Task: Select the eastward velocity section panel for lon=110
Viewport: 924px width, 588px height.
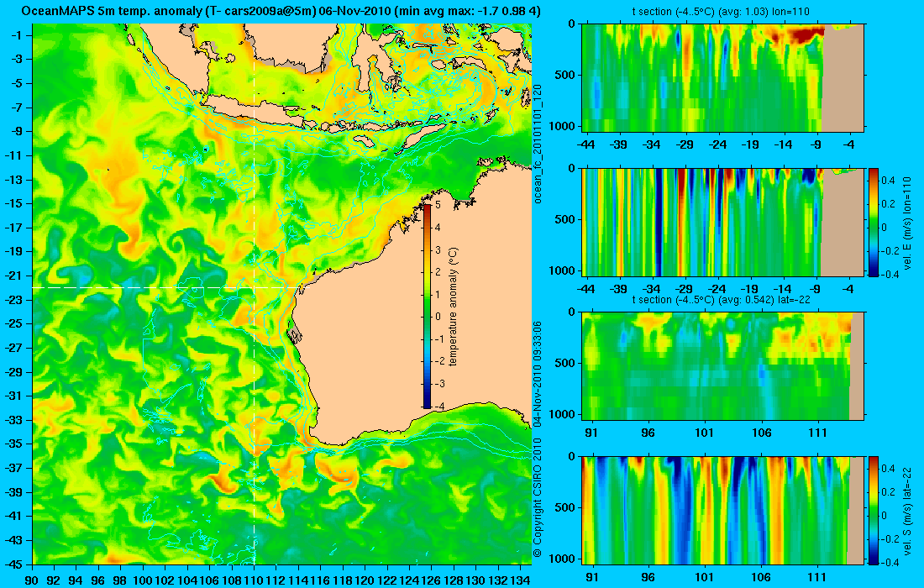Action: pyautogui.click(x=723, y=222)
